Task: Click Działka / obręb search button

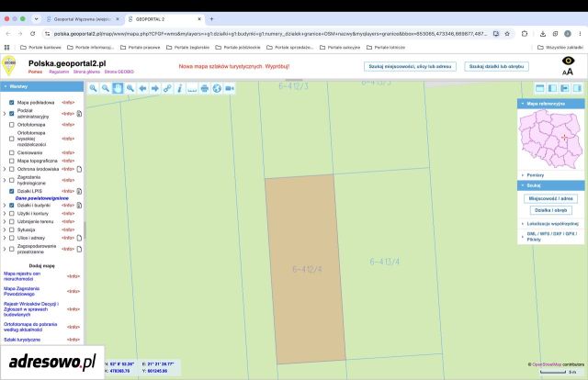Action: pyautogui.click(x=550, y=210)
